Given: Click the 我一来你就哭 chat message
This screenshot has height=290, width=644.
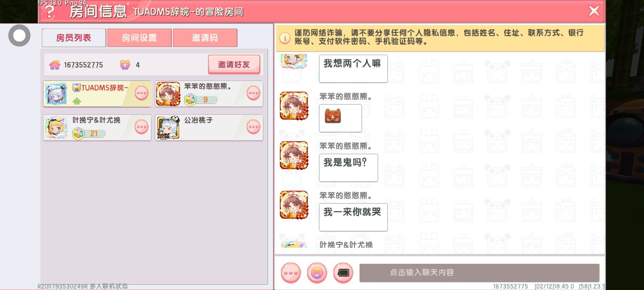Looking at the screenshot, I should point(353,217).
